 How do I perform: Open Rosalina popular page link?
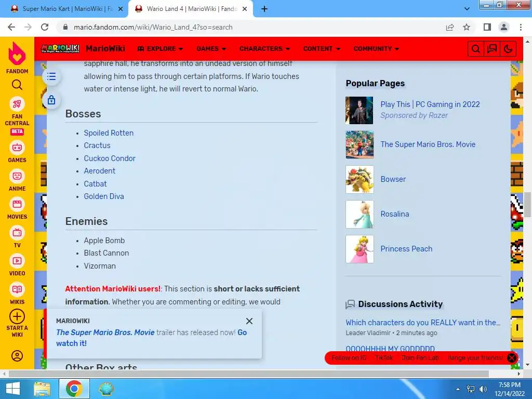coord(395,214)
